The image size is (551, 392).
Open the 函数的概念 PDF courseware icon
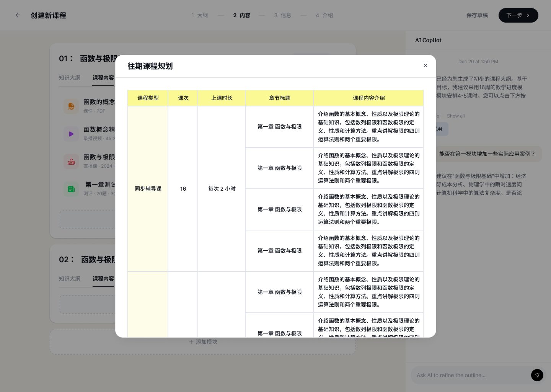click(71, 106)
